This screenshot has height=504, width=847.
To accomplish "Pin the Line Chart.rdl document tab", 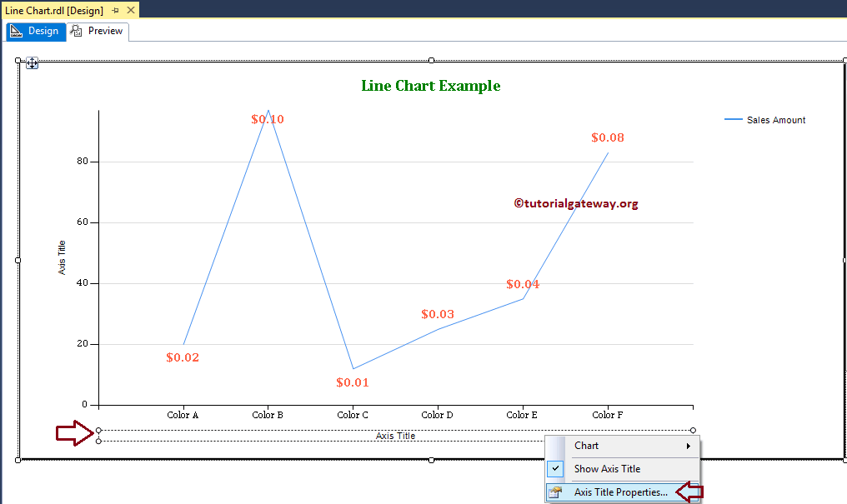I will click(116, 10).
